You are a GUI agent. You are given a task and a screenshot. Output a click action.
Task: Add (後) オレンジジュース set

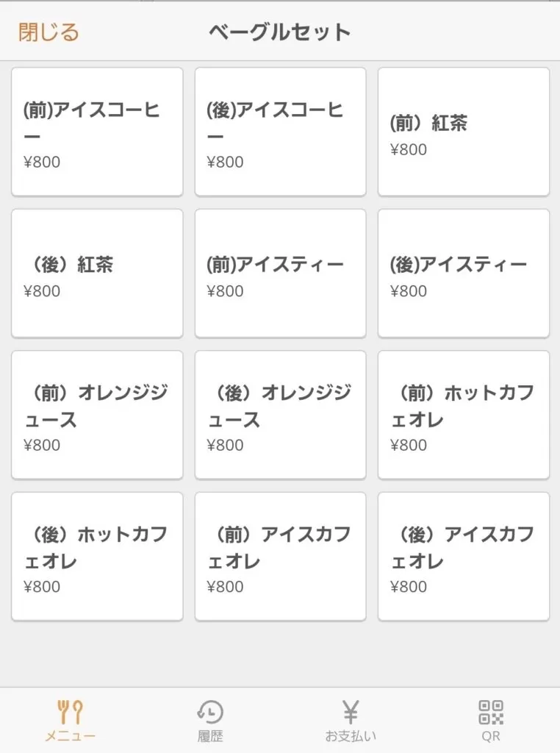click(280, 415)
